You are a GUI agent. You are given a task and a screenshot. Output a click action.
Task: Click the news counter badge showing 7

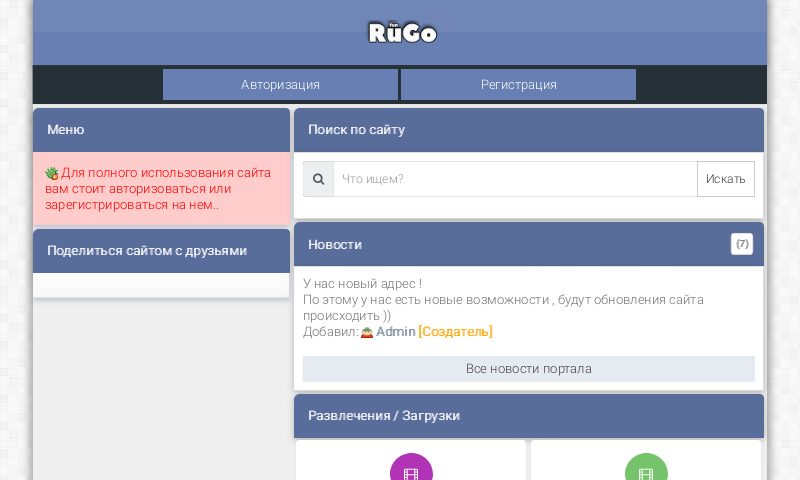click(x=741, y=244)
